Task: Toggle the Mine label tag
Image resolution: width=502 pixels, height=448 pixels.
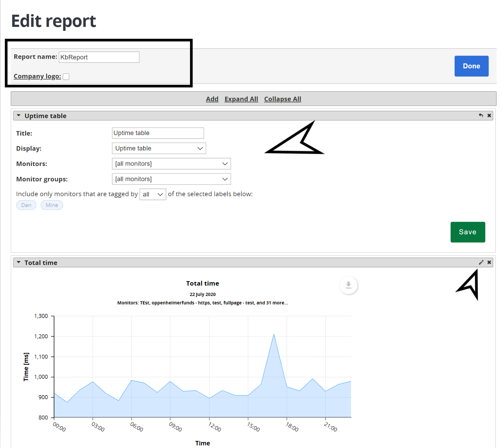Action: [x=52, y=205]
